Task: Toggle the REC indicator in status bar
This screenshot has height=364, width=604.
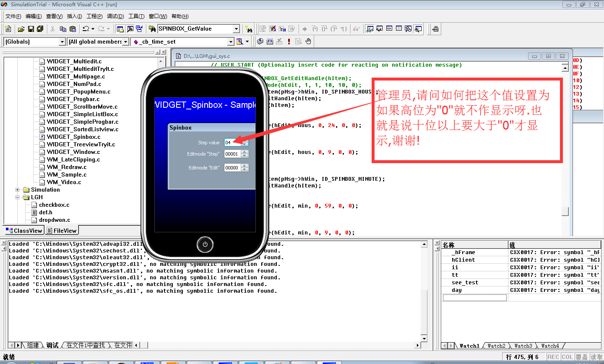Action: click(x=553, y=357)
